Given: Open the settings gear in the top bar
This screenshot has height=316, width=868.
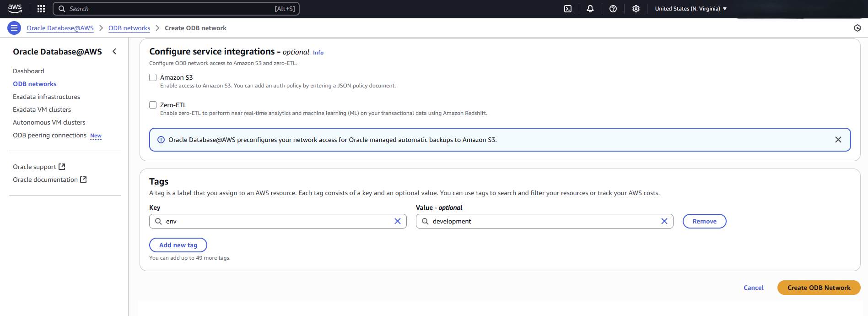Looking at the screenshot, I should (x=636, y=9).
